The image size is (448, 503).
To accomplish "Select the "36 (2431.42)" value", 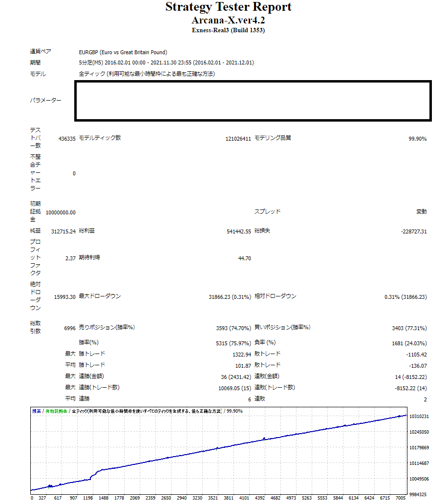I will pyautogui.click(x=236, y=377).
